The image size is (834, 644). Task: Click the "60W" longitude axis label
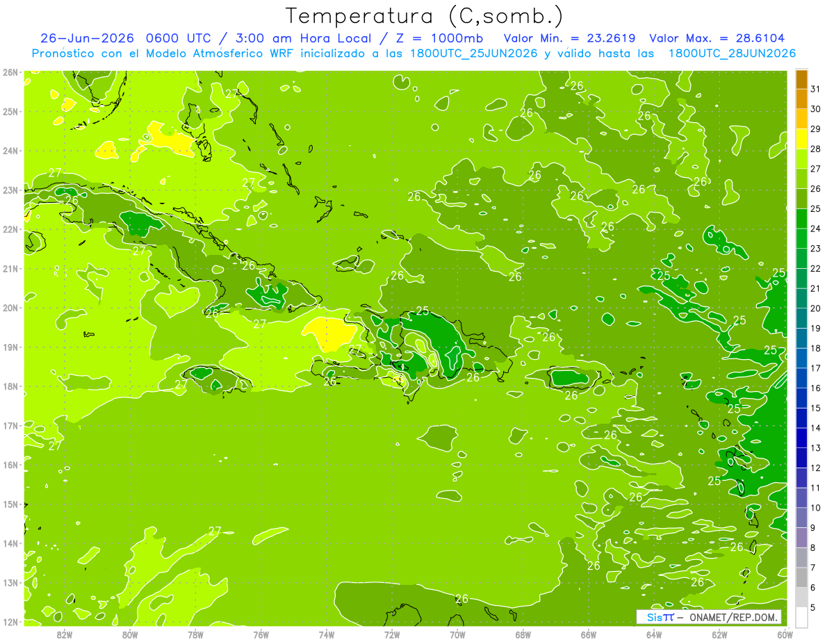tap(785, 635)
